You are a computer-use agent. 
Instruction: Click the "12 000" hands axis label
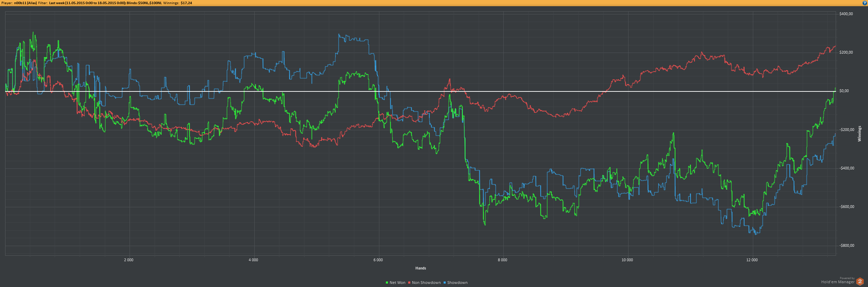[x=752, y=260]
